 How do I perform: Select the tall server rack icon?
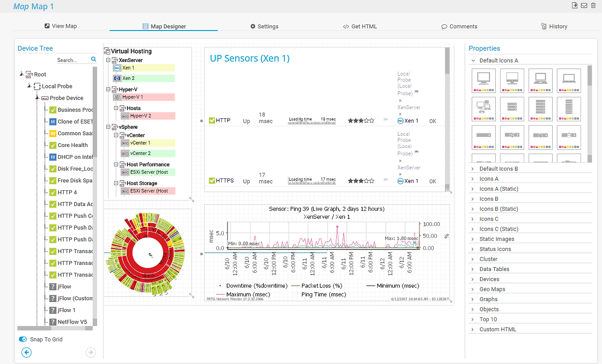click(x=569, y=108)
